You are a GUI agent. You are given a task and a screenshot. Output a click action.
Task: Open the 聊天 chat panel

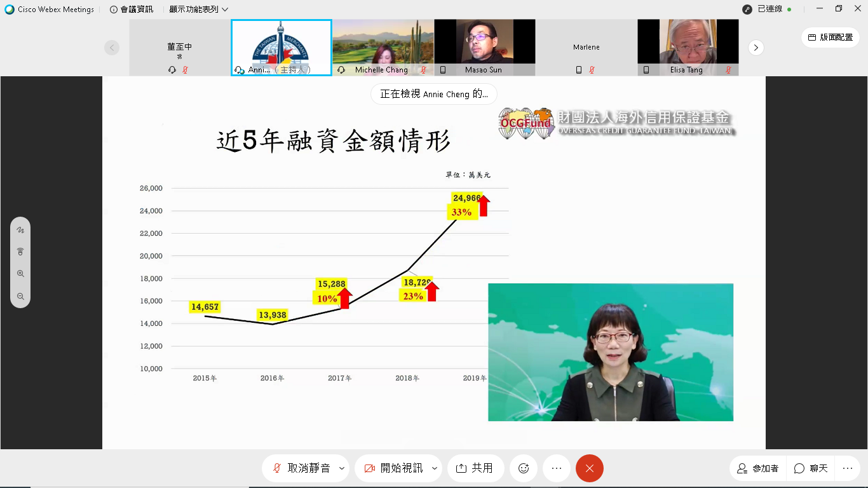pos(811,468)
